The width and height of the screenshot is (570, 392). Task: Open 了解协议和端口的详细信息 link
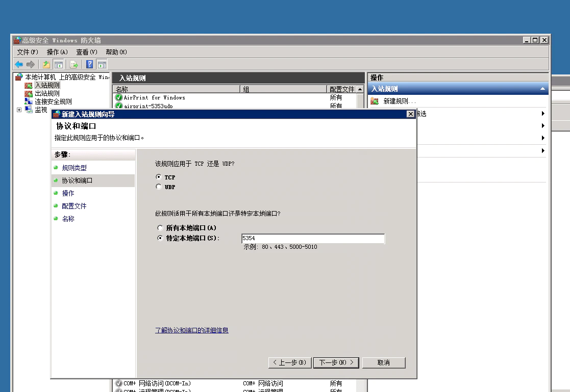[192, 330]
